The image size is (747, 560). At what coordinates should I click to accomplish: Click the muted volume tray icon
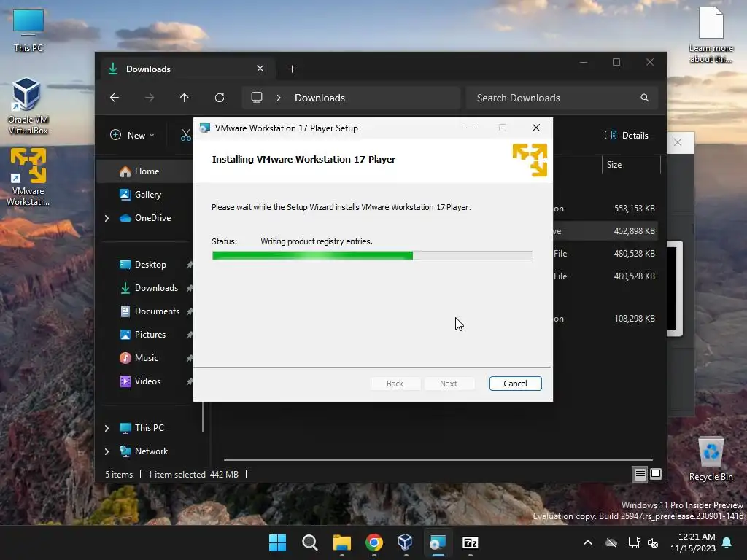[x=653, y=542]
